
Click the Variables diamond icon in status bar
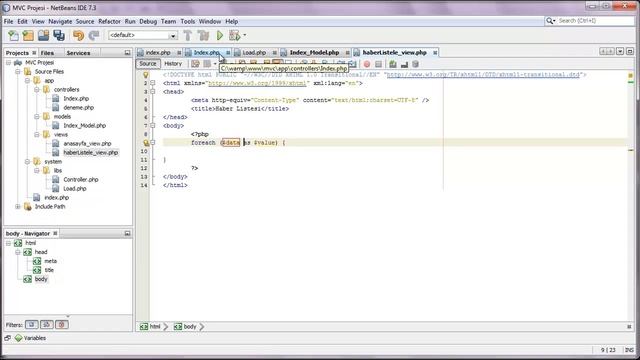(18, 338)
